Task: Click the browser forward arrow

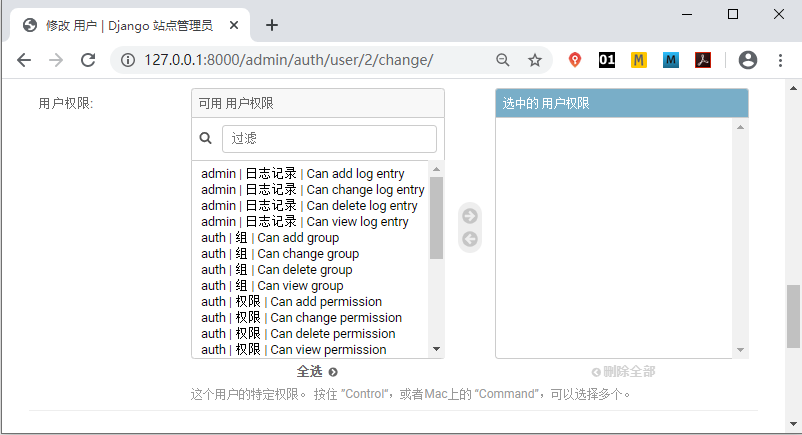Action: 56,60
